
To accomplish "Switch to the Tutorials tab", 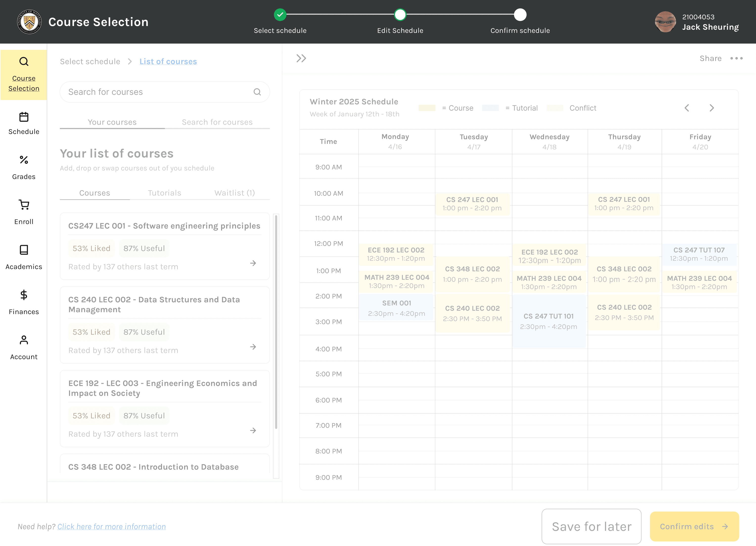I will click(164, 193).
